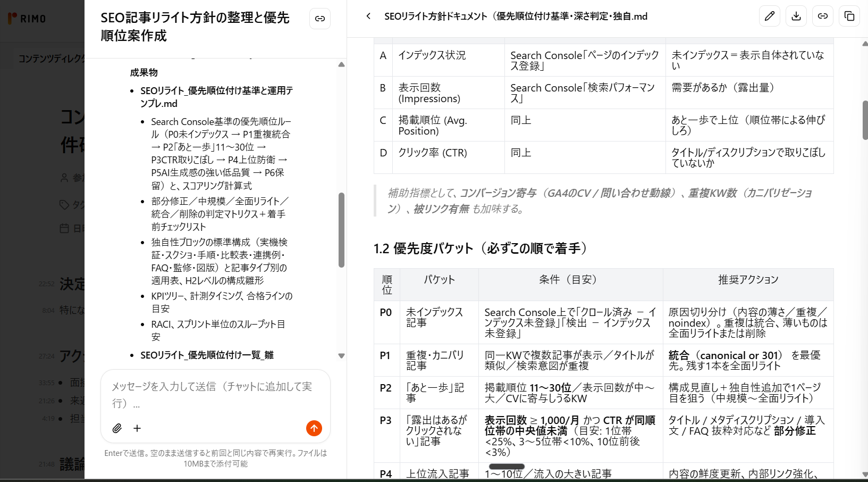Screen dimensions: 868x482
Task: Open the コンテンツディレク breadcrumb in the background page
Action: 52,59
